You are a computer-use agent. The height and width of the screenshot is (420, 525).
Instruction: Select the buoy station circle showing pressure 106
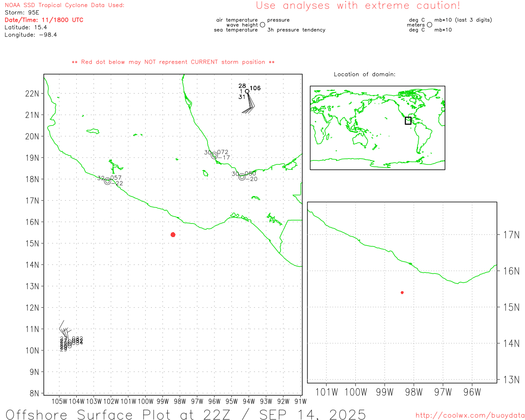247,91
